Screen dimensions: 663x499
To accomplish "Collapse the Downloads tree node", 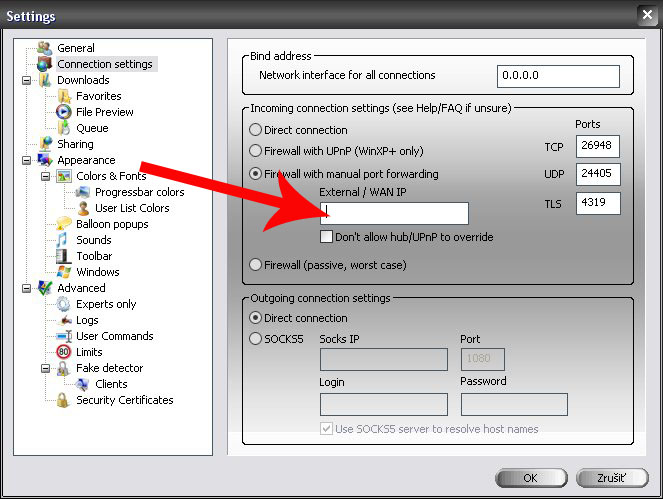I will click(27, 80).
